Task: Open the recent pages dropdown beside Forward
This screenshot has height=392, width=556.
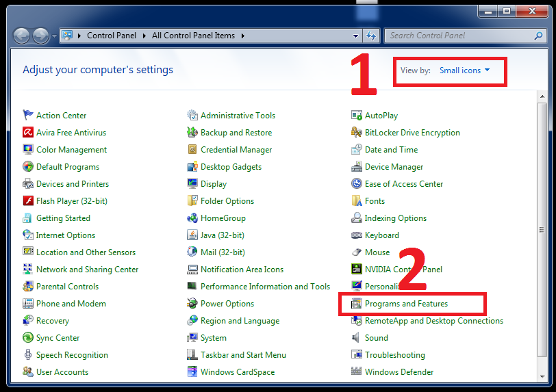Action: (x=54, y=36)
